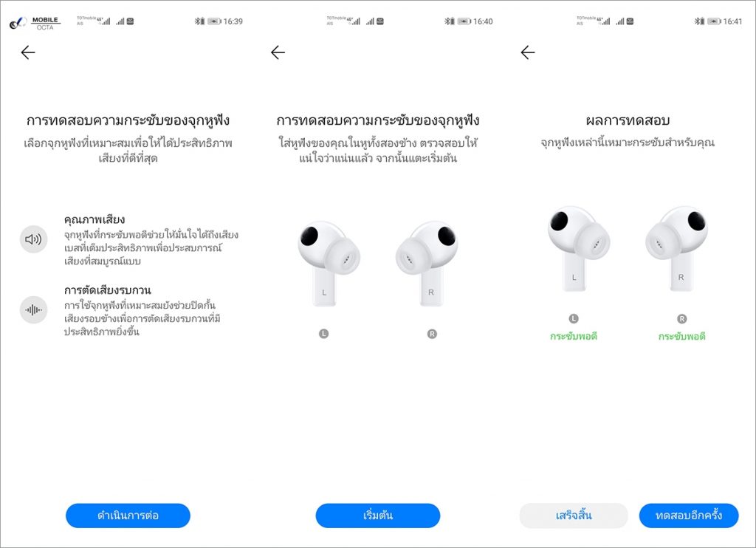Tap back arrow on the 16:40 screen

(278, 52)
